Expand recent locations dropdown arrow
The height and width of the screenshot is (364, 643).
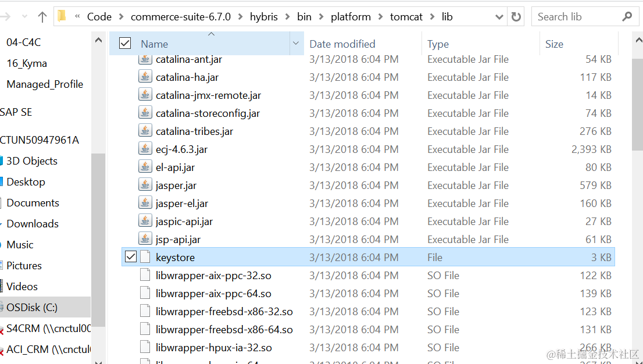click(x=24, y=17)
